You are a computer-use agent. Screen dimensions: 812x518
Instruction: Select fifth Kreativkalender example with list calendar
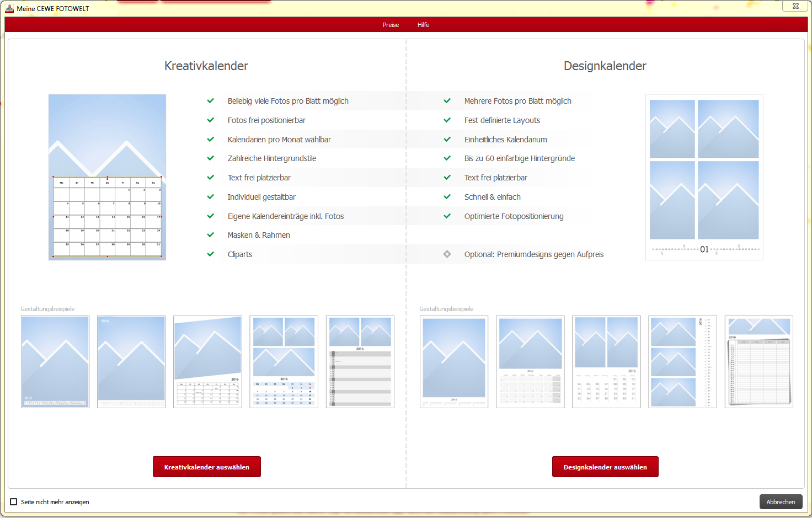(360, 362)
